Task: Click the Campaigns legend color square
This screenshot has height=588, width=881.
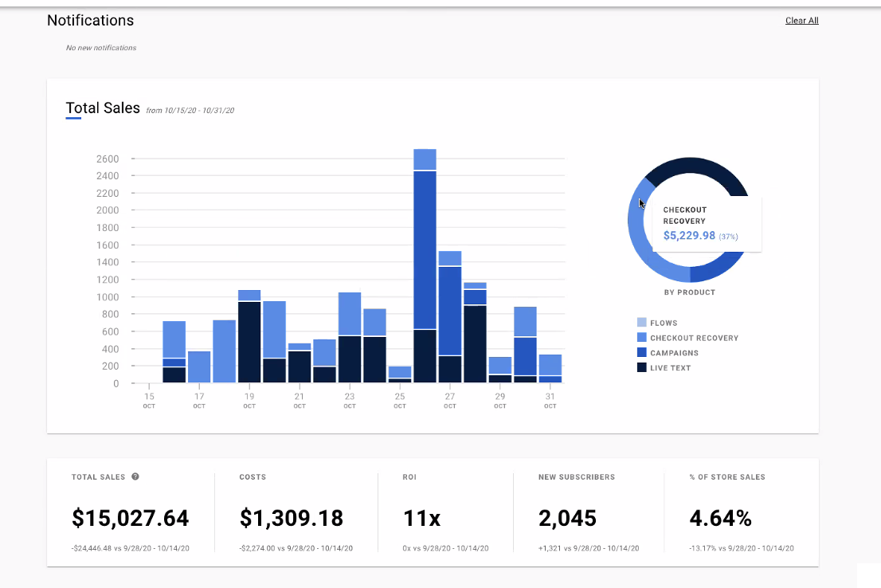Action: coord(642,353)
